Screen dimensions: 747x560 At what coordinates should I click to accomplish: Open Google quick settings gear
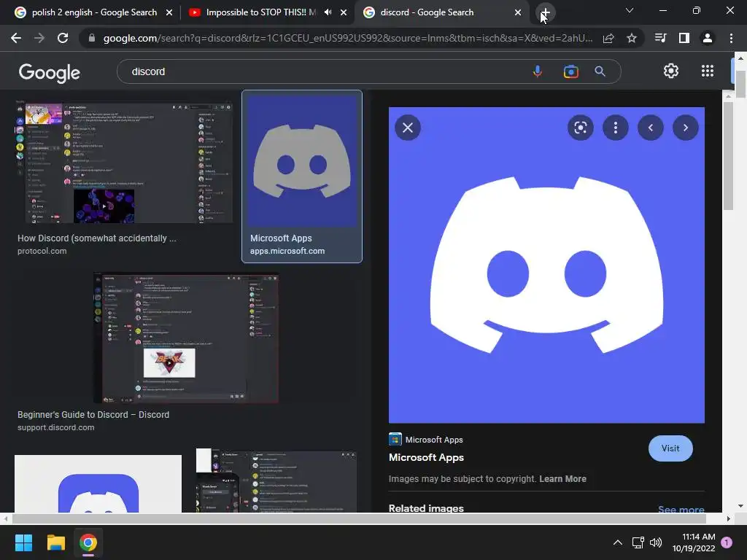click(671, 71)
